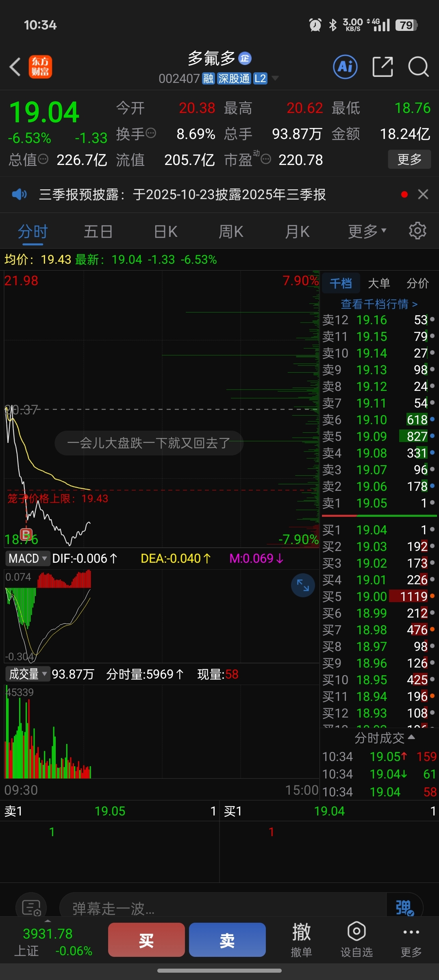
Task: Toggle the 弹 barrage switch
Action: point(404,908)
